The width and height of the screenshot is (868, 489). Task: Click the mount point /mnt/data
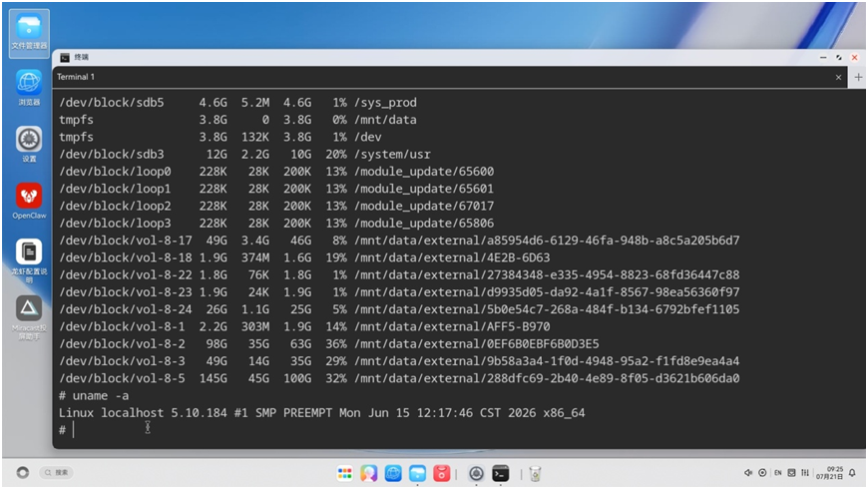coord(385,120)
